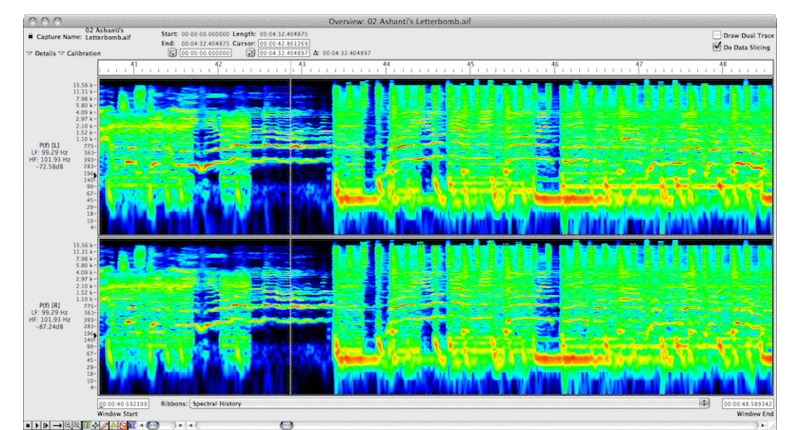The width and height of the screenshot is (800, 430).
Task: Click the small zoom slider knob at bottom left
Action: pos(152,425)
